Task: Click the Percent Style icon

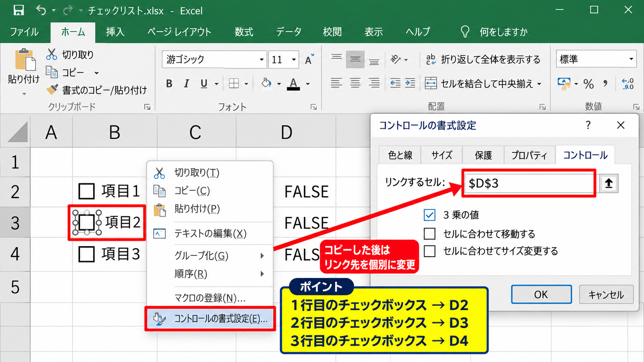Action: (x=588, y=83)
